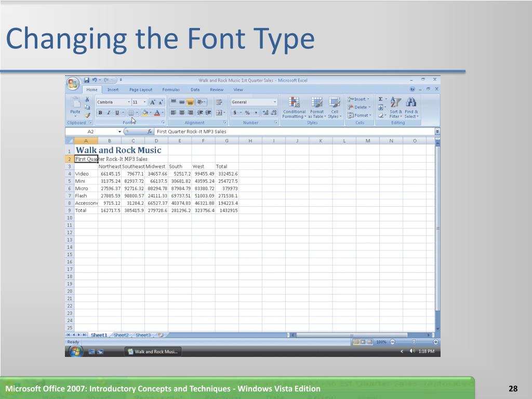Screen dimensions: 532x399
Task: Click the AutoSum sigma icon
Action: (x=381, y=99)
